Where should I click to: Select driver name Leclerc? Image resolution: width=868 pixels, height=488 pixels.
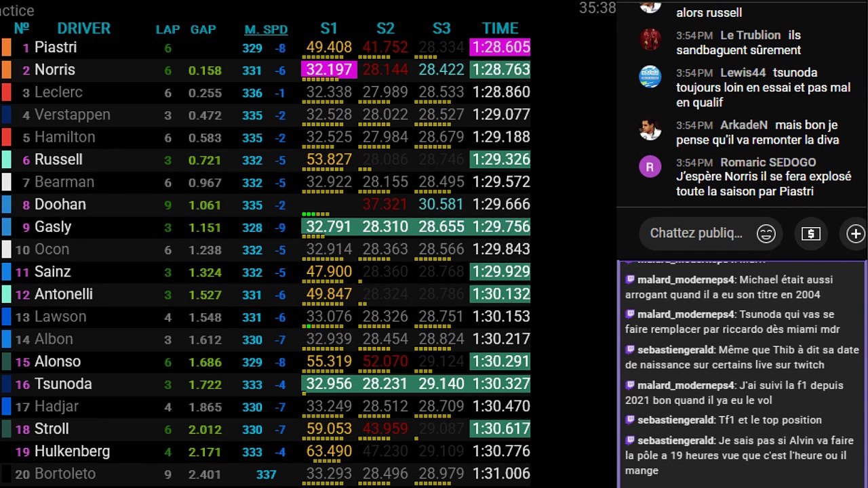point(58,92)
